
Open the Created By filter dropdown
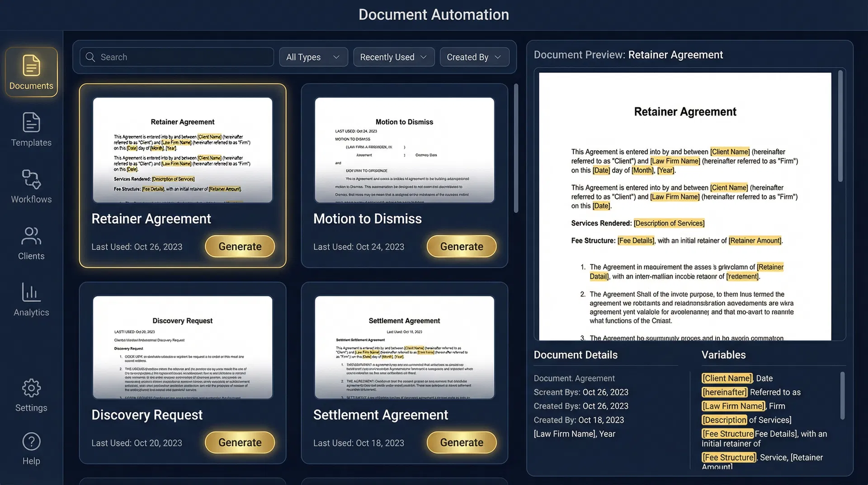[x=474, y=57]
